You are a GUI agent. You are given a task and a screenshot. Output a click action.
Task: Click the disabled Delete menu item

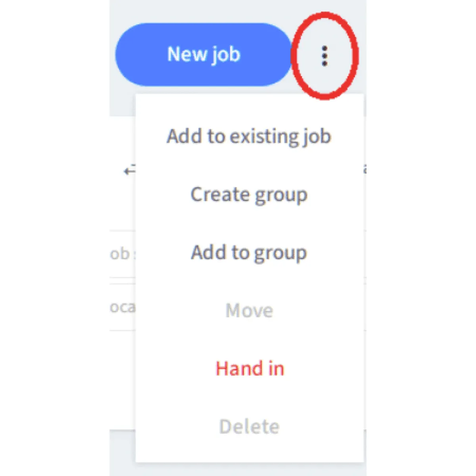tap(249, 426)
